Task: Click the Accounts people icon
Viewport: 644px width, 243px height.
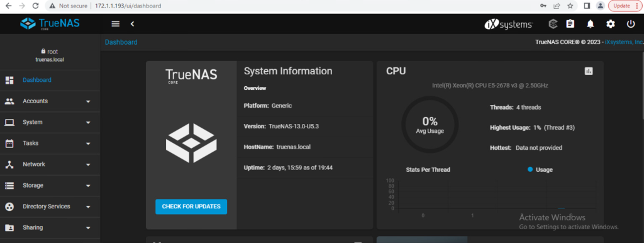Action: (x=9, y=101)
